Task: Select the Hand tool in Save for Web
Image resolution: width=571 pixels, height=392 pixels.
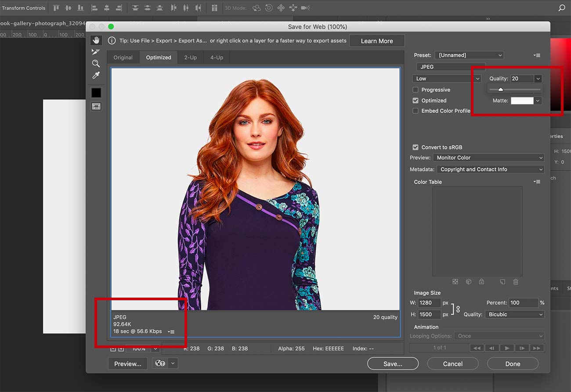Action: click(x=96, y=40)
